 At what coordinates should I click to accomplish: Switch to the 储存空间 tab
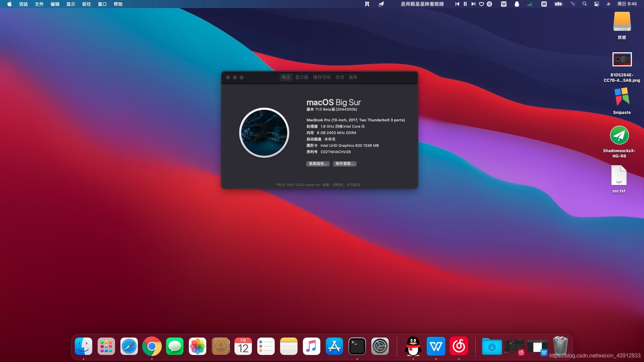(322, 77)
